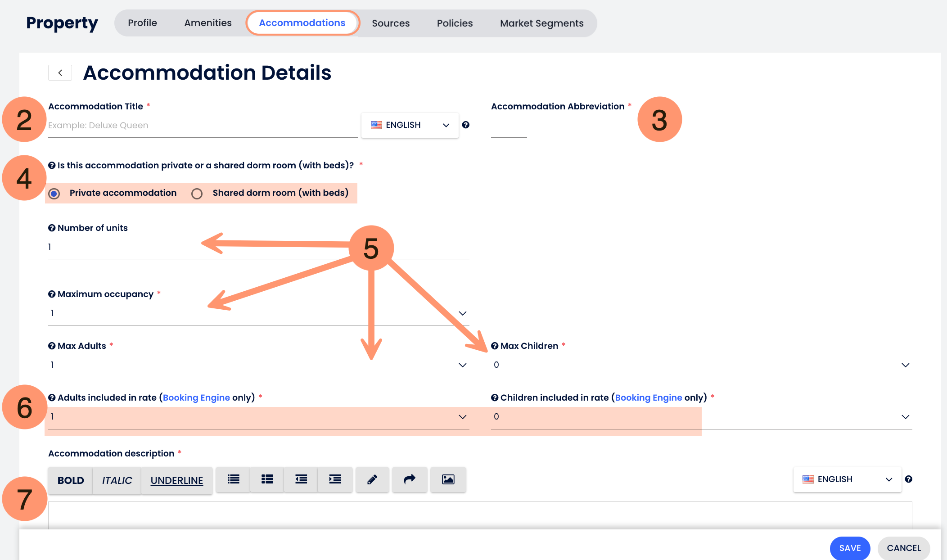Select the Shared dorm room radio option
This screenshot has height=560, width=947.
click(x=197, y=194)
